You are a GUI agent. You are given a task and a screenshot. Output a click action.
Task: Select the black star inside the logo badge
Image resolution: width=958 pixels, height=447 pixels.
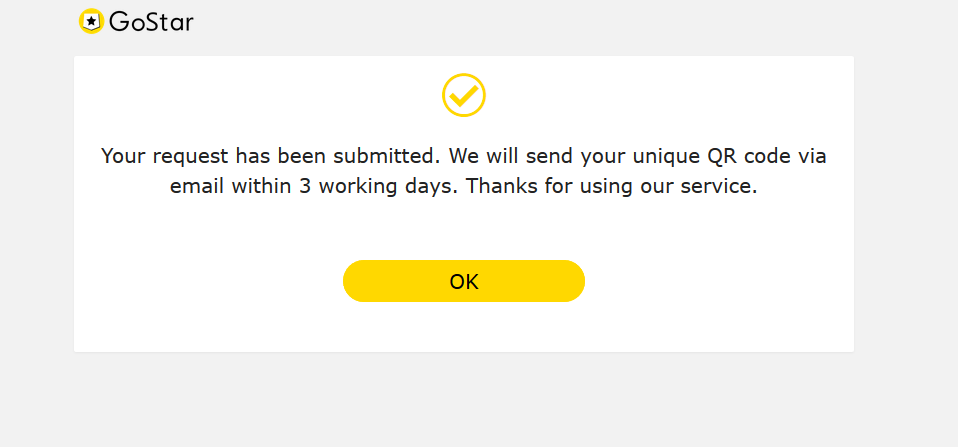(91, 21)
